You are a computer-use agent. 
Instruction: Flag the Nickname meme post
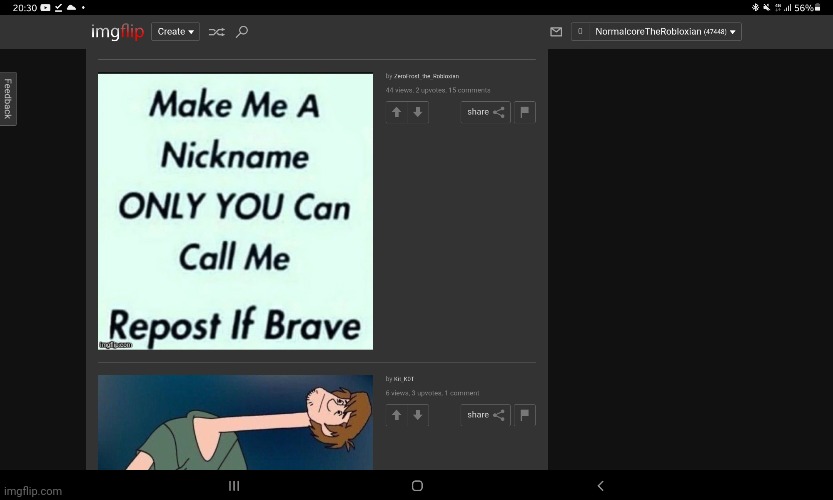(x=525, y=112)
